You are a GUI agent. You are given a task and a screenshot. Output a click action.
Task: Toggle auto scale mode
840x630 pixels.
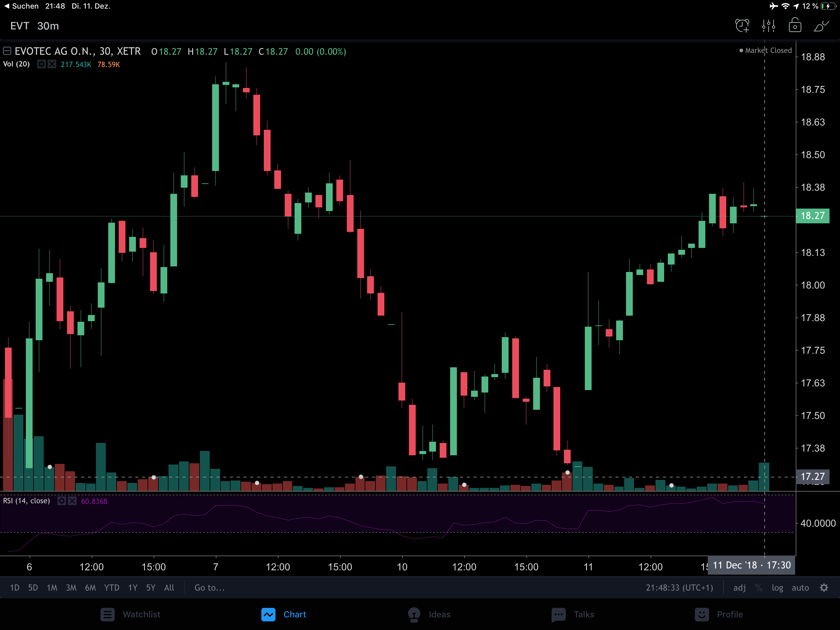[x=800, y=588]
